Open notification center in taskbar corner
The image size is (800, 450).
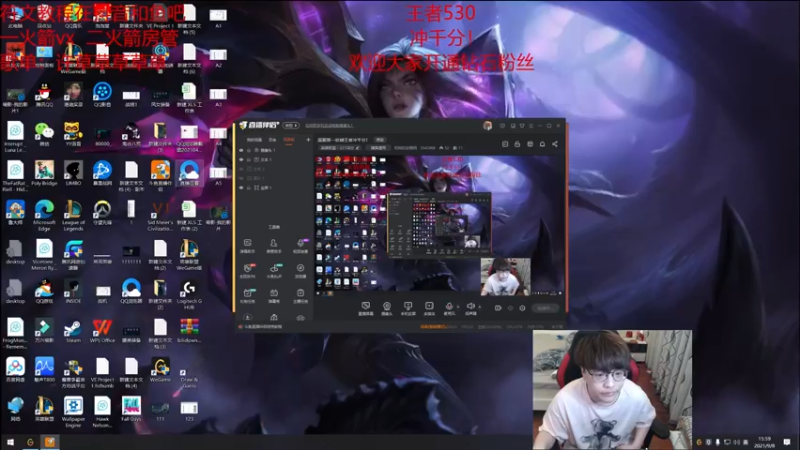point(787,442)
